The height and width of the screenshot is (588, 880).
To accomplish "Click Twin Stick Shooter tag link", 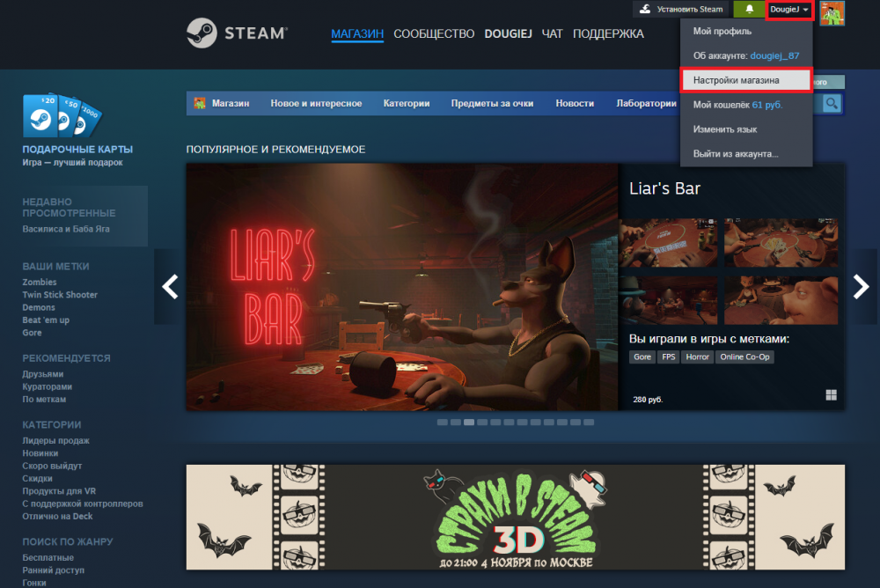I will click(x=60, y=295).
